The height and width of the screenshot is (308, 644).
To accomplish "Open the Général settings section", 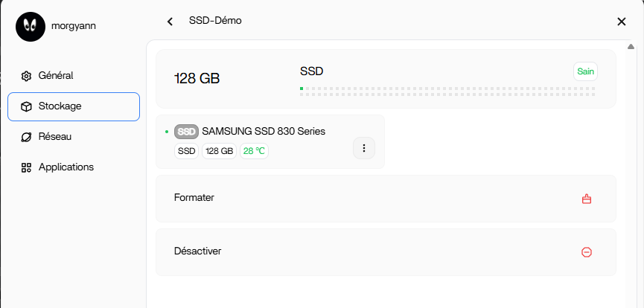I will click(x=56, y=76).
